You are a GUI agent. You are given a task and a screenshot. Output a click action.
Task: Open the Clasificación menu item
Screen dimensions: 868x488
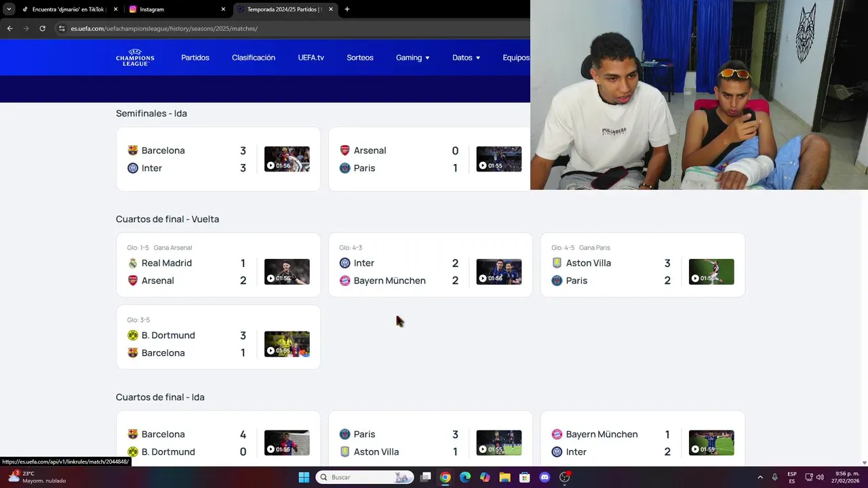(254, 58)
